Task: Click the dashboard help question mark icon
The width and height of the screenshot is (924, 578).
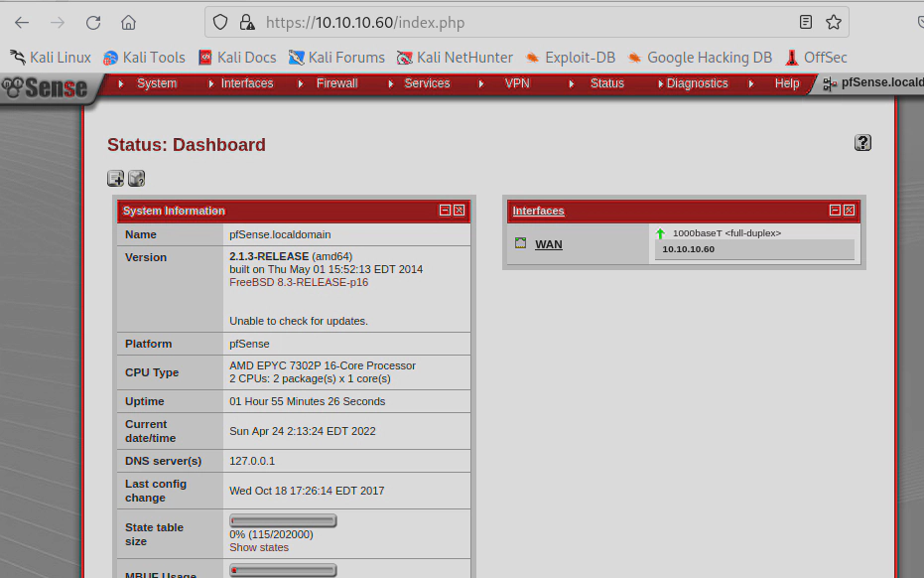Action: [x=862, y=143]
